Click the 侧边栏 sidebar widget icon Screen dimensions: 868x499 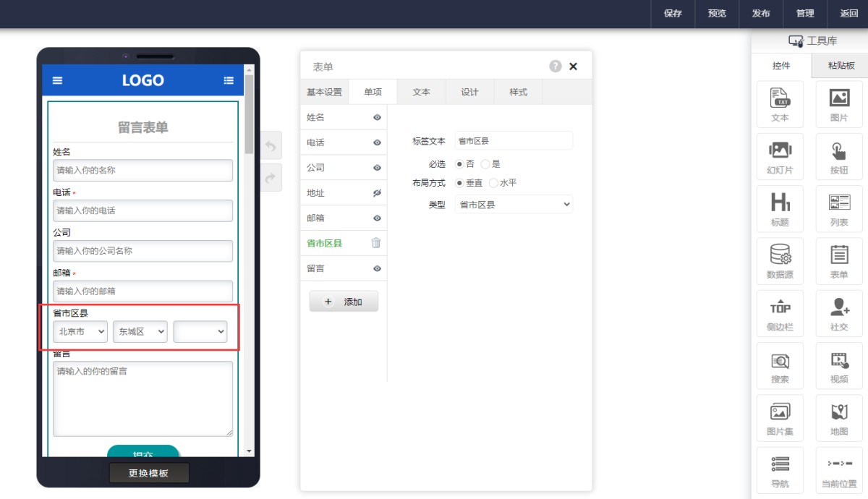(x=780, y=314)
